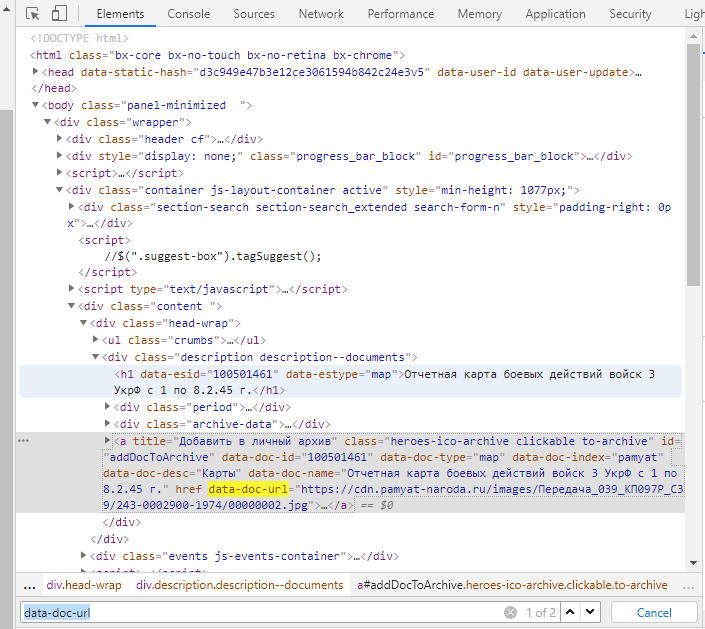The width and height of the screenshot is (705, 629).
Task: Go to next search result arrow
Action: coord(590,612)
